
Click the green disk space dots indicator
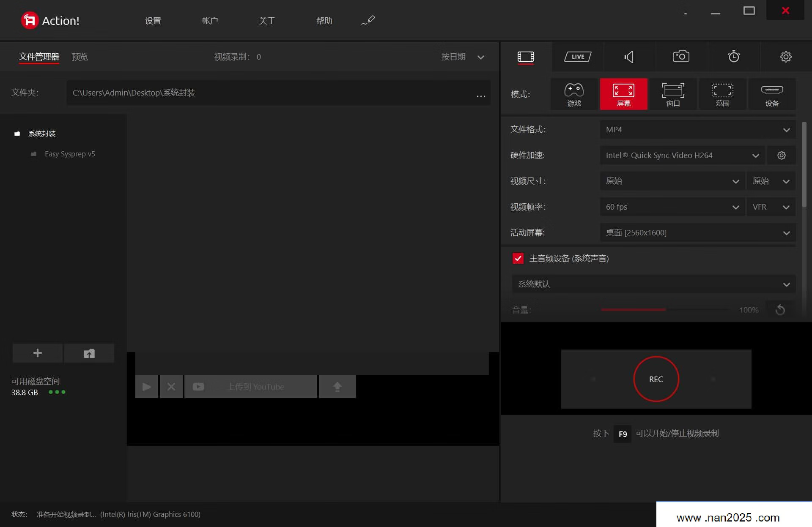click(x=57, y=392)
